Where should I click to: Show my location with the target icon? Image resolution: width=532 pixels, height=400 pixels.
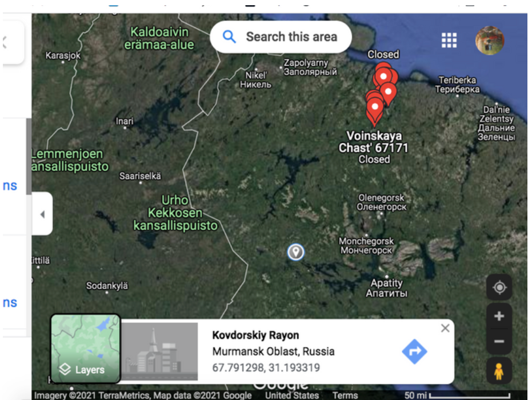pyautogui.click(x=499, y=287)
